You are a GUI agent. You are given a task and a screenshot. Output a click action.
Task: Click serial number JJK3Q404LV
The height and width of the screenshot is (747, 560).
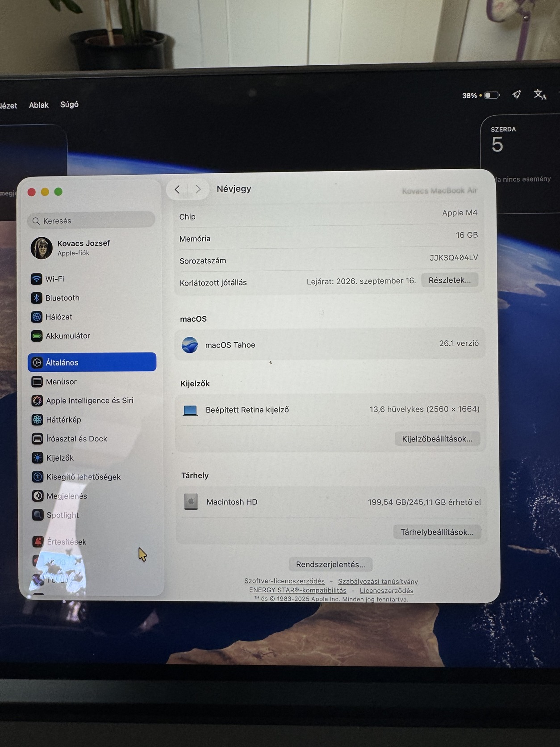pos(454,258)
